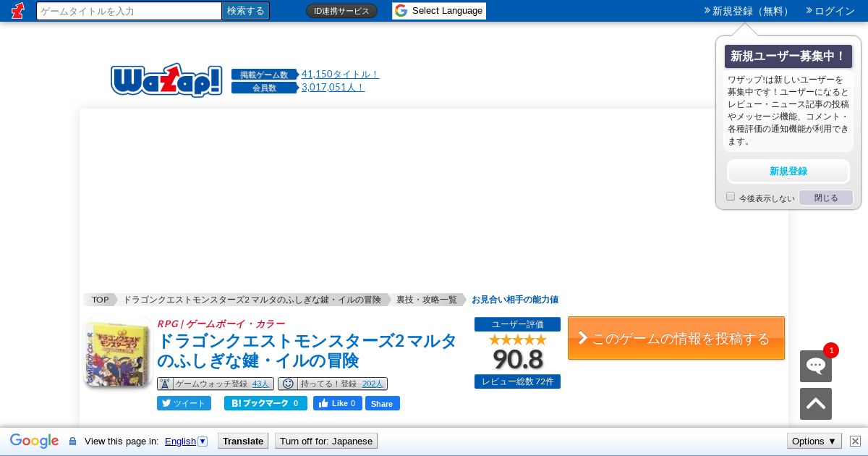The width and height of the screenshot is (868, 456).
Task: Open the ログイン link in header
Action: click(x=830, y=11)
